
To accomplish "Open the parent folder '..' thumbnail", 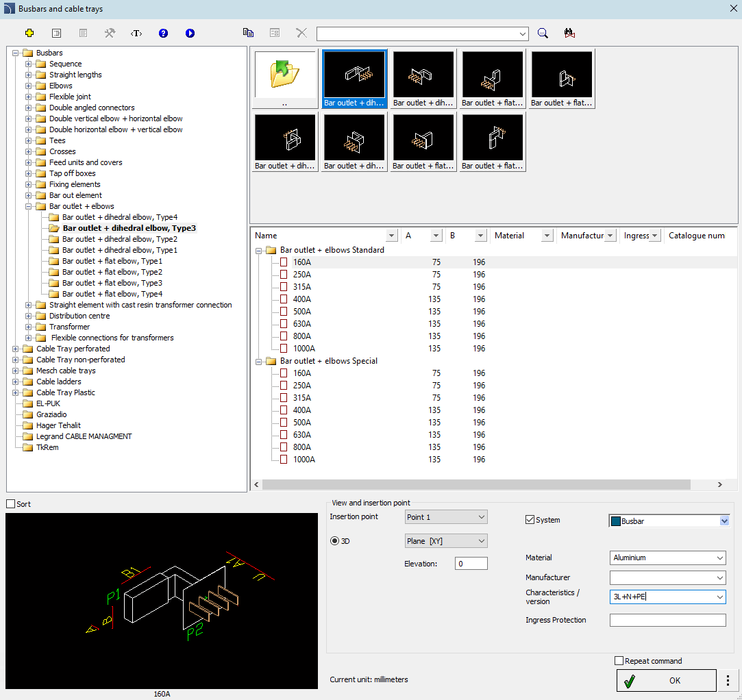I will 285,79.
